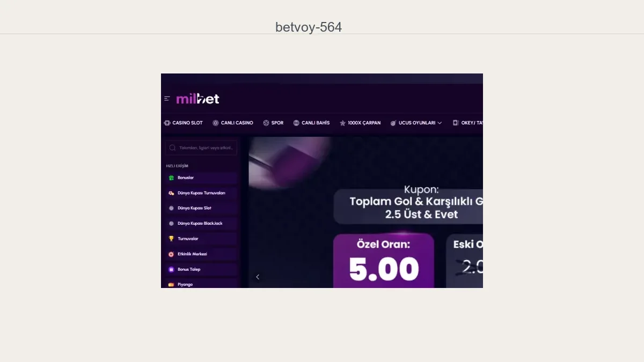Viewport: 644px width, 362px height.
Task: Open Canlı Casino from the nav bar
Action: coord(233,123)
